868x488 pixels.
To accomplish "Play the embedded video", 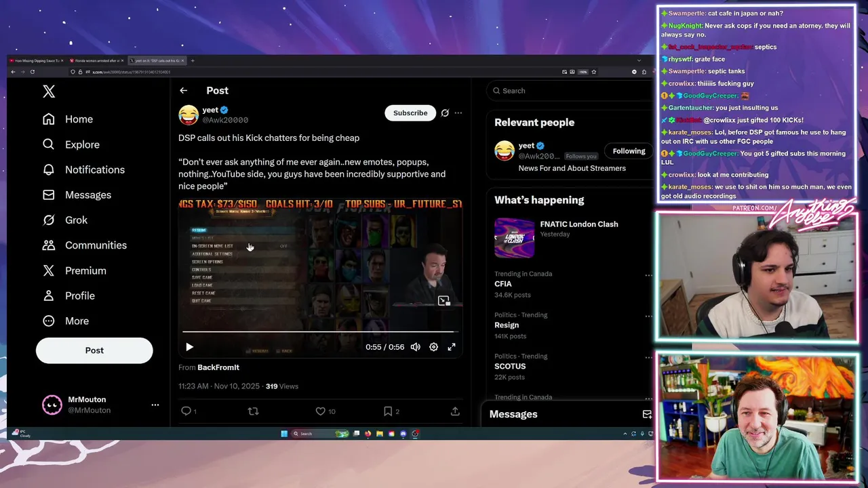I will coord(189,347).
